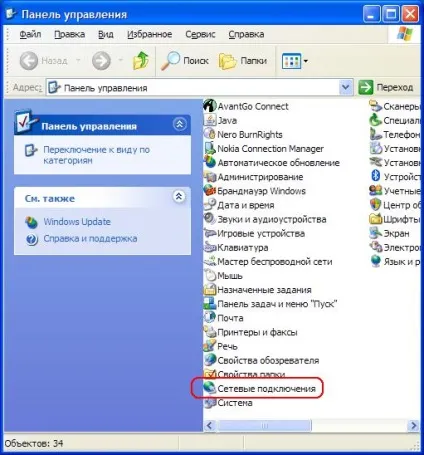
Task: Open the Сетевые подключения icon
Action: coord(210,388)
